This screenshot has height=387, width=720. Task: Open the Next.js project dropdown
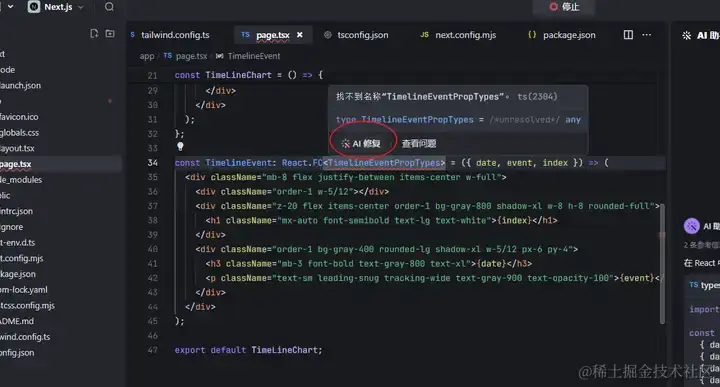tap(56, 7)
